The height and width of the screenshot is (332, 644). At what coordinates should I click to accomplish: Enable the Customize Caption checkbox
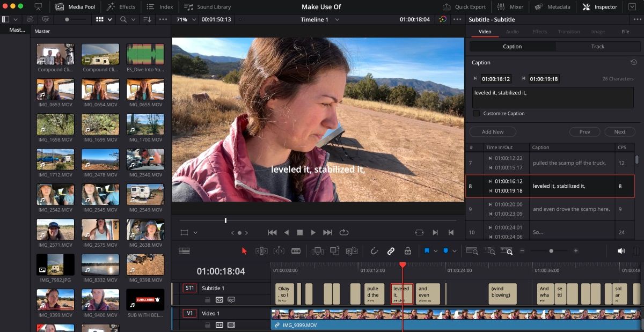click(x=477, y=113)
